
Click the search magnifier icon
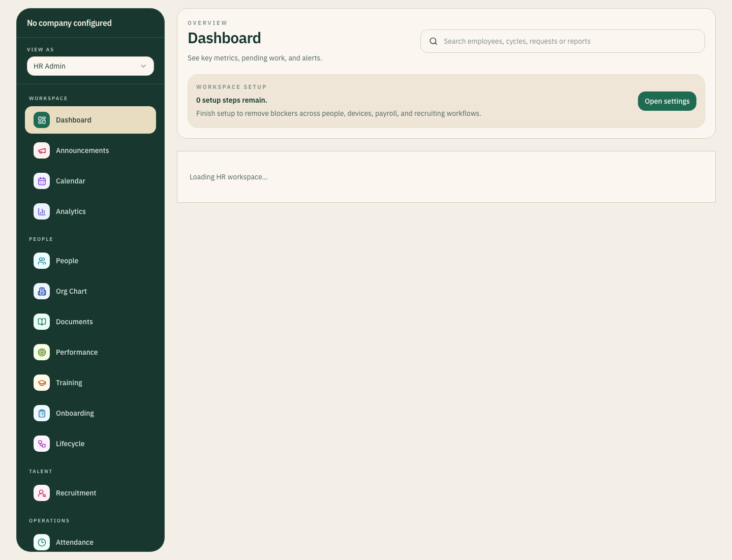tap(433, 41)
